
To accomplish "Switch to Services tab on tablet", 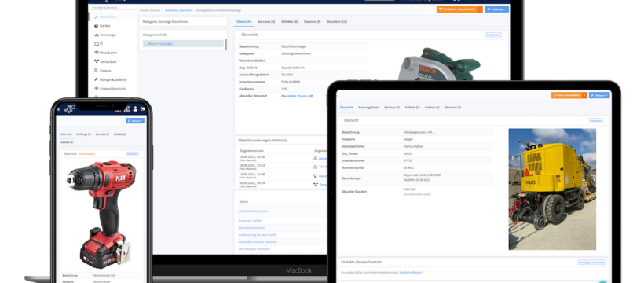I will (x=392, y=108).
